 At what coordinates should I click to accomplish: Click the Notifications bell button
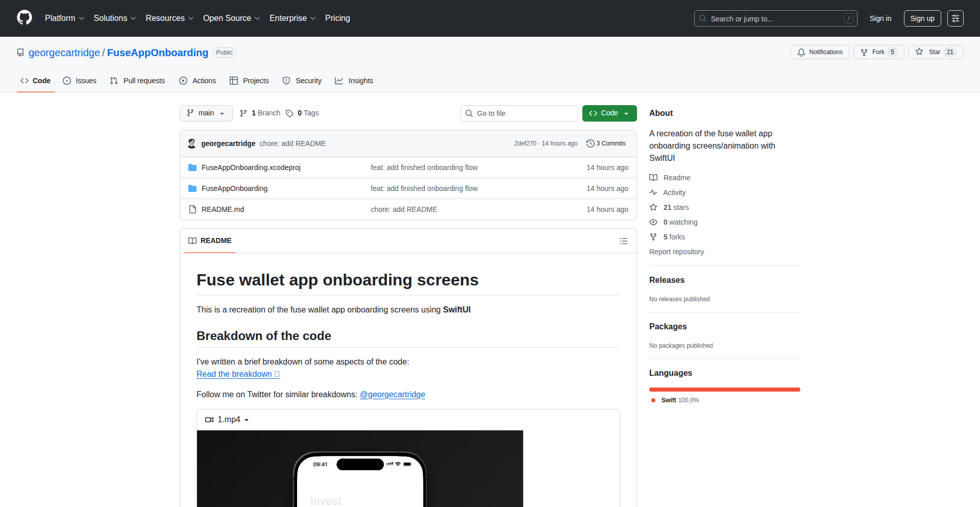pos(820,52)
